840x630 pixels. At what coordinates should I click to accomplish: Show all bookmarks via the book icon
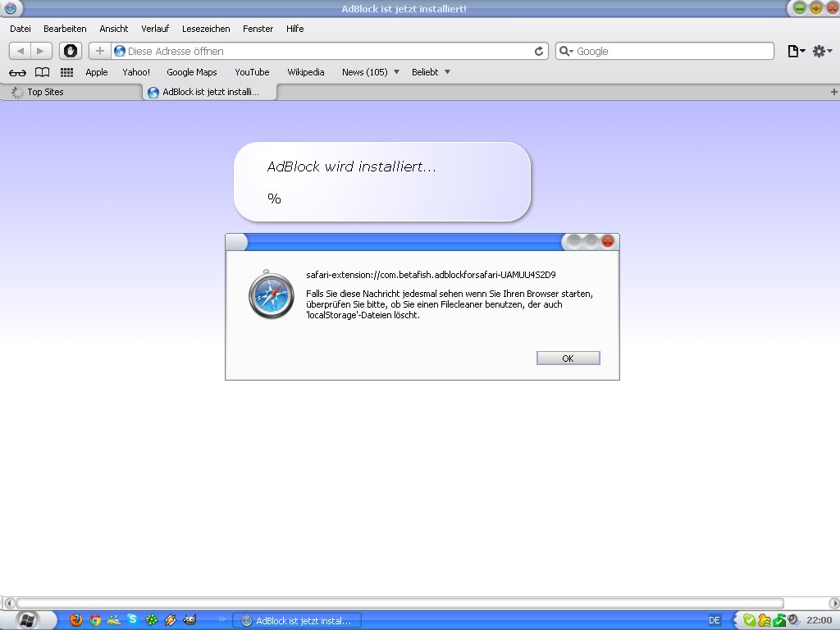point(42,72)
